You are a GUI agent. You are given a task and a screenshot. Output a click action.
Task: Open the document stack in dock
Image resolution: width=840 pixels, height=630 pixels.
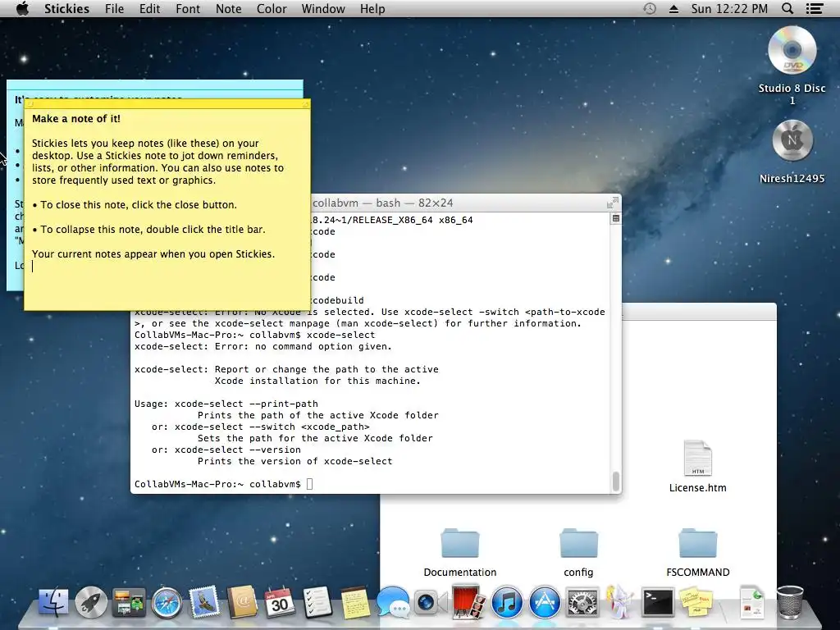point(751,601)
